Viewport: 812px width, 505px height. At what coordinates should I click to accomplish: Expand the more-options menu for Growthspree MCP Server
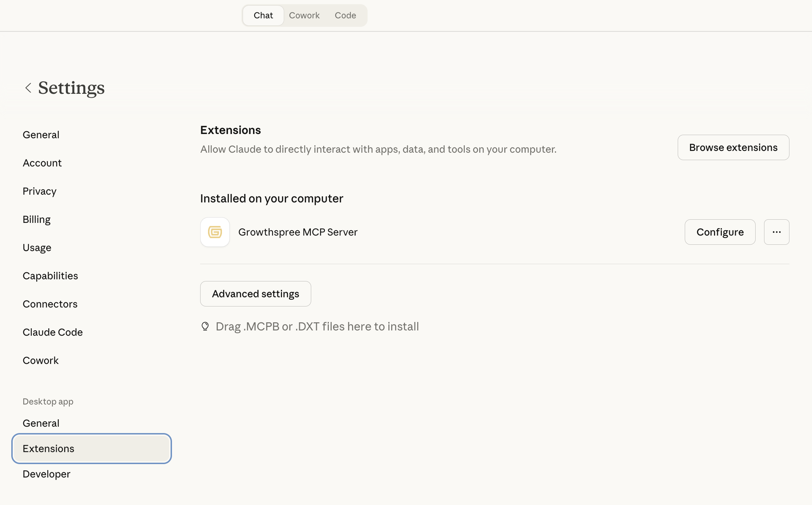776,232
